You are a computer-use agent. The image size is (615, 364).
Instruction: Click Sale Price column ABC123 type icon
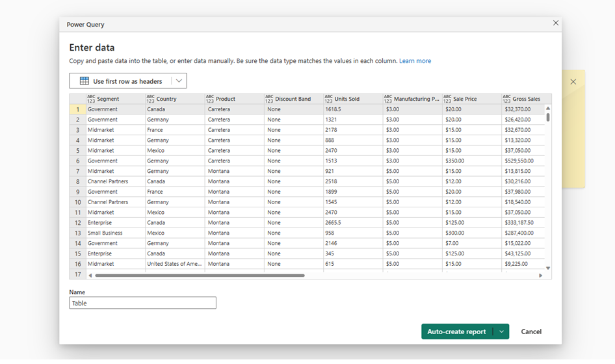click(x=447, y=99)
